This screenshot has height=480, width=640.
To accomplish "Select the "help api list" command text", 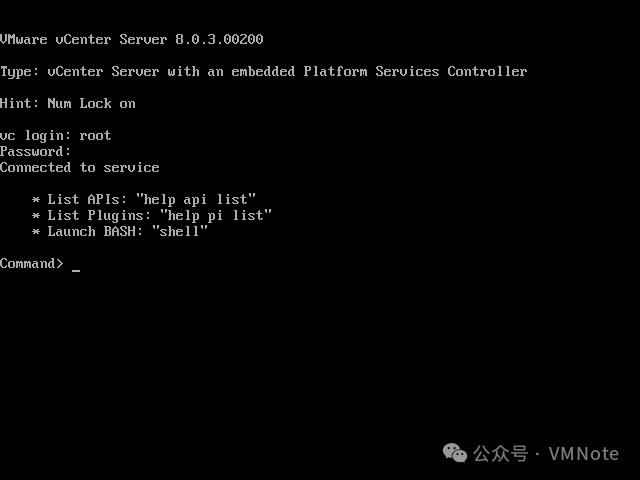I will point(196,200).
